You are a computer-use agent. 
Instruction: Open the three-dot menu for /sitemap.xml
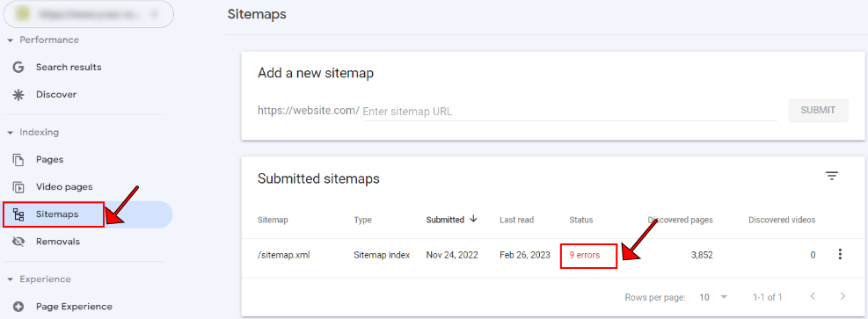pyautogui.click(x=840, y=254)
